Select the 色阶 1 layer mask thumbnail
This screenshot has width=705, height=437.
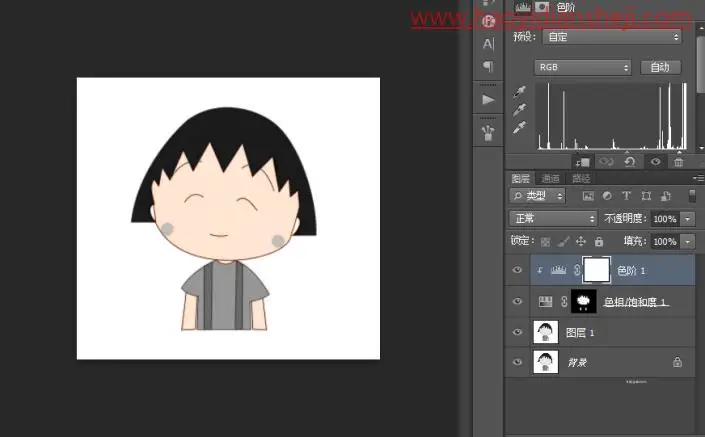pyautogui.click(x=597, y=270)
